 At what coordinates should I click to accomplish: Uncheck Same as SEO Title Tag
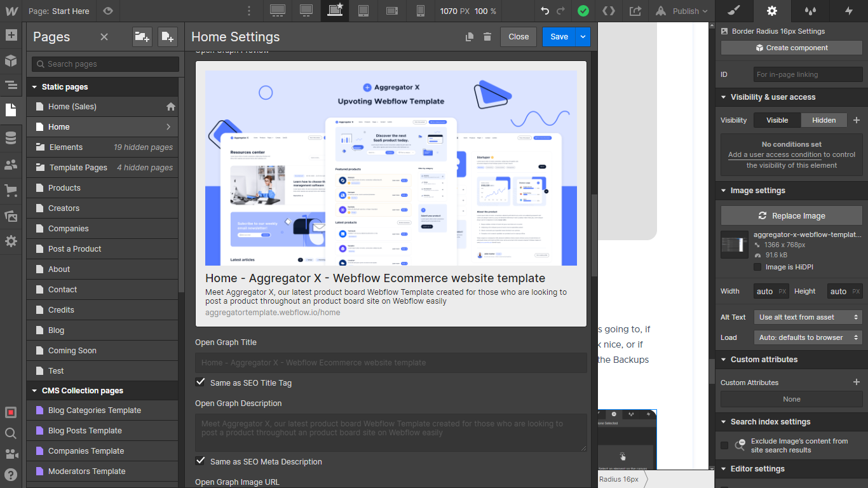(200, 382)
